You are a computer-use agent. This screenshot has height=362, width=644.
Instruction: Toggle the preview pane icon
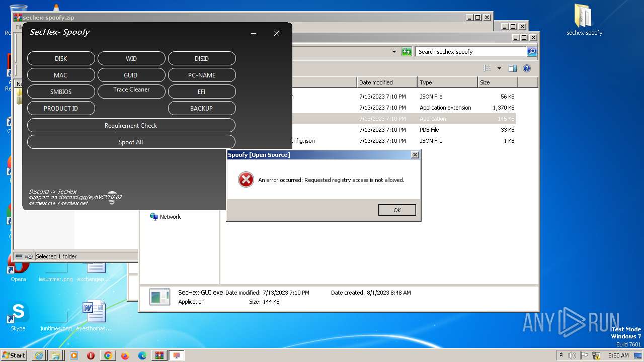click(513, 68)
